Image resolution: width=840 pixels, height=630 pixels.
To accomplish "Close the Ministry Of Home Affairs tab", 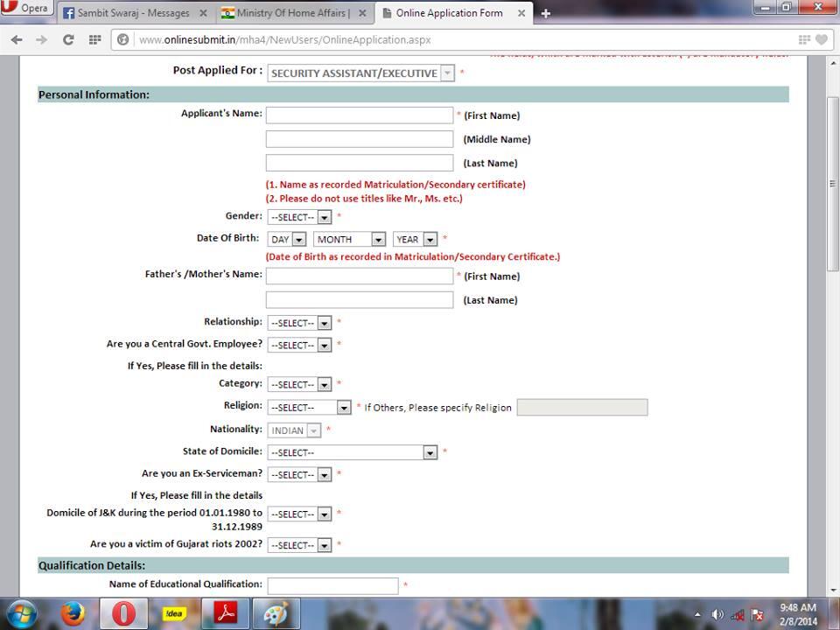I will [x=362, y=13].
